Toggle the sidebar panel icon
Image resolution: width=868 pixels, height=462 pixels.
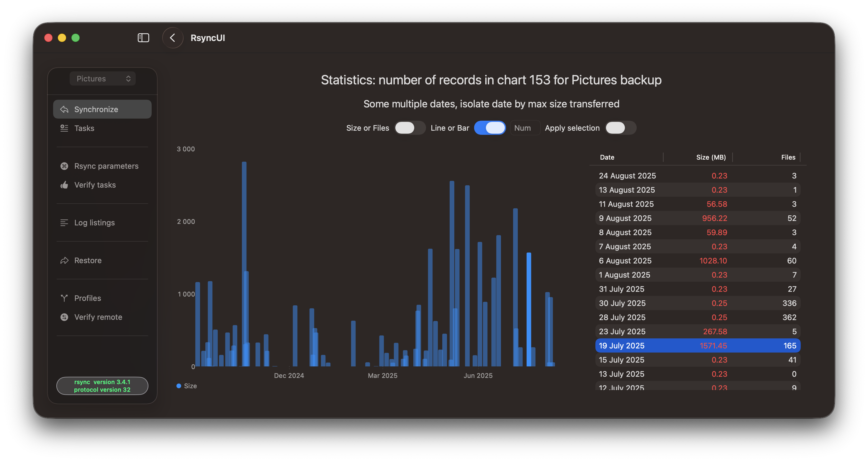coord(143,38)
